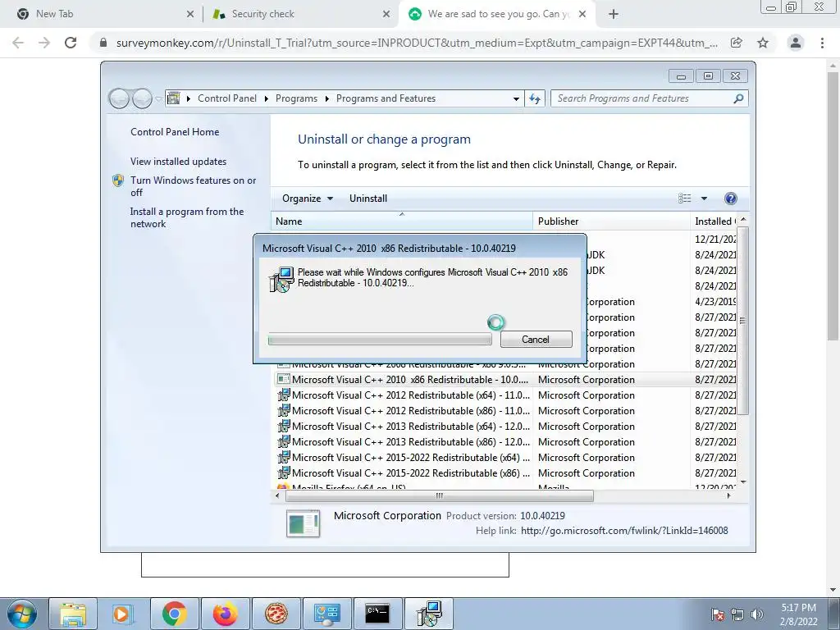Screen dimensions: 840x630
Task: Click the Help link URL in details pane
Action: 624,531
